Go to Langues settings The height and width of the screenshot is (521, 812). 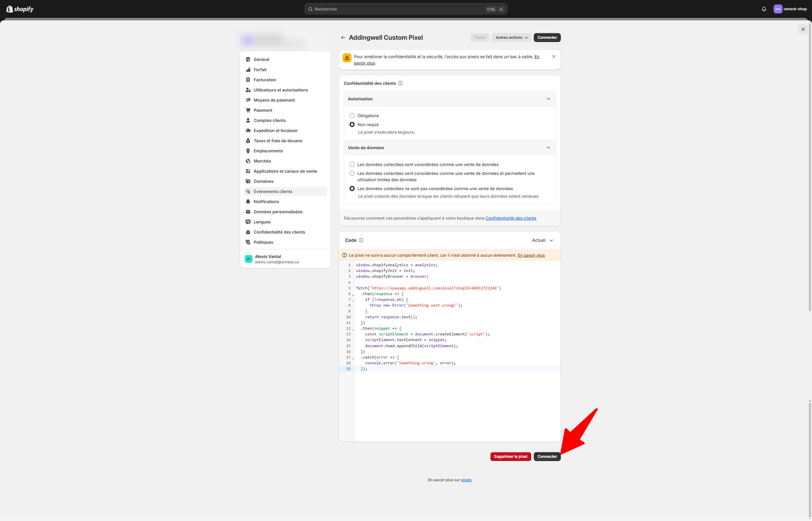click(x=285, y=222)
